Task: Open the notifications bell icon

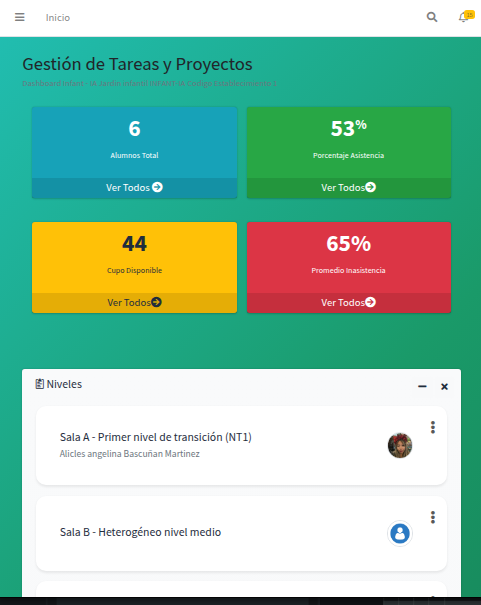Action: point(463,18)
